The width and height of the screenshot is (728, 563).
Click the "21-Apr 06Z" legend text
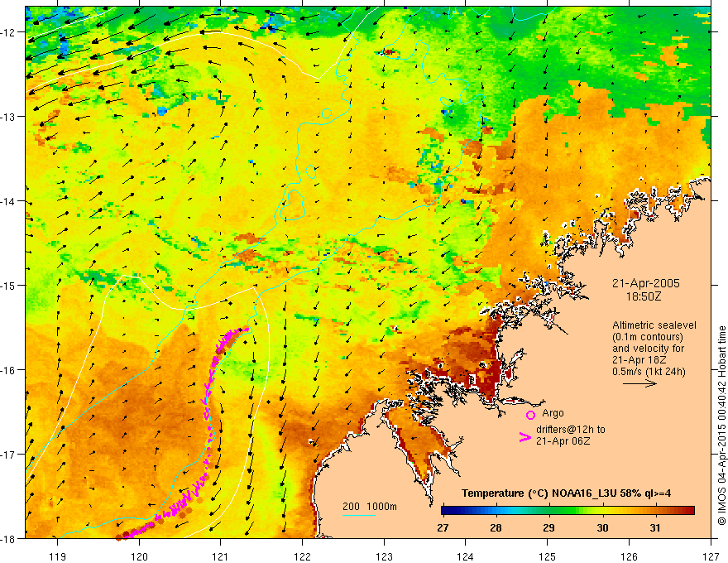(x=563, y=440)
